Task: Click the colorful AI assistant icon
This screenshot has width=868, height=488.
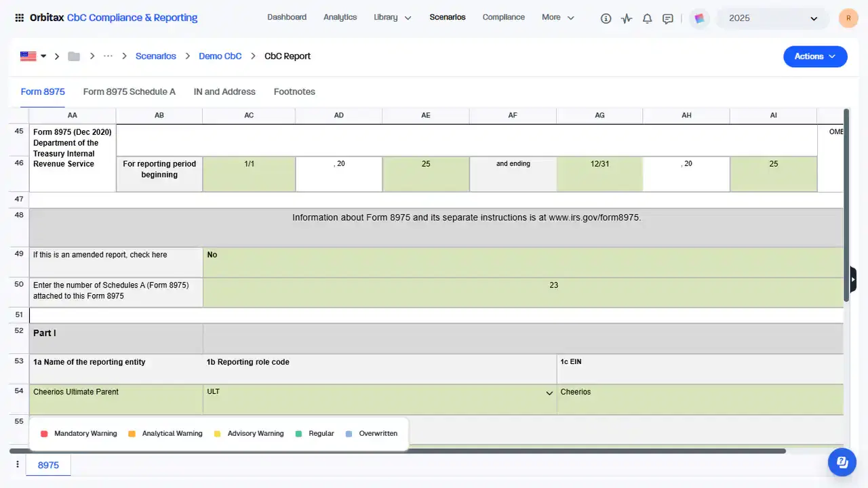Action: pyautogui.click(x=700, y=18)
